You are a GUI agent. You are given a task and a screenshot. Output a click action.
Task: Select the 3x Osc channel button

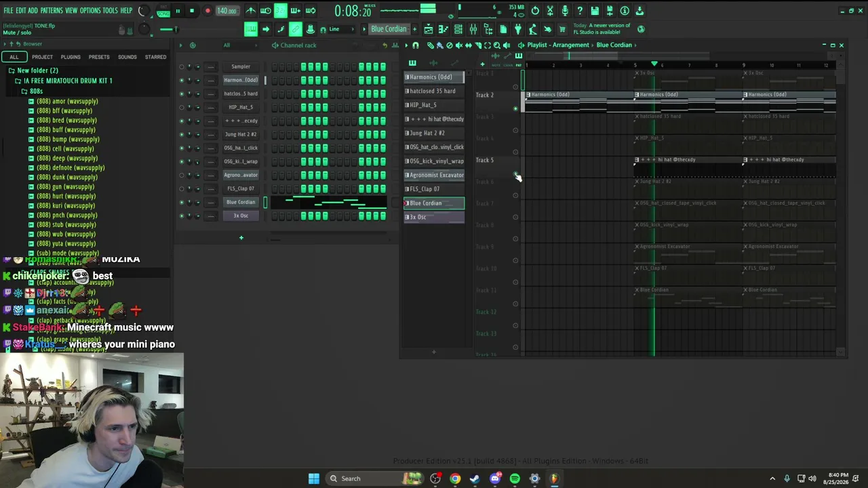241,216
